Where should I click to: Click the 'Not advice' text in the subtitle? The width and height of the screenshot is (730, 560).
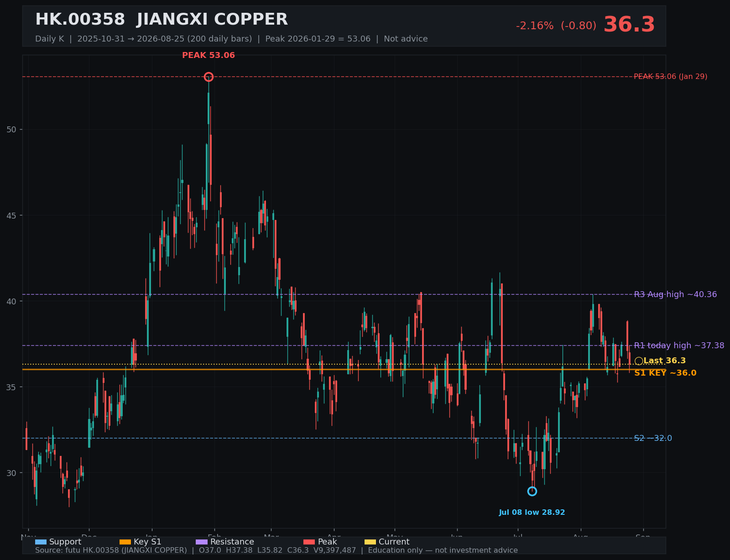(x=406, y=39)
